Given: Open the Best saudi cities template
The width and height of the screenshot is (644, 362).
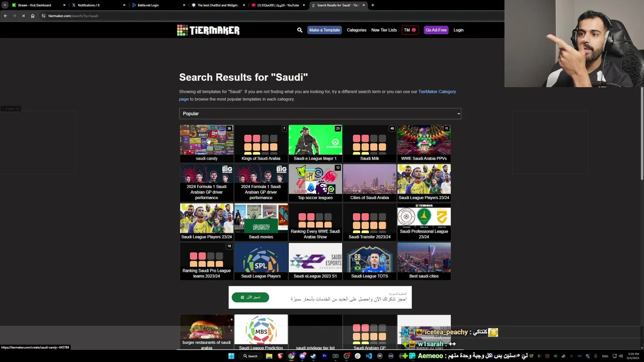Looking at the screenshot, I should click(x=424, y=261).
